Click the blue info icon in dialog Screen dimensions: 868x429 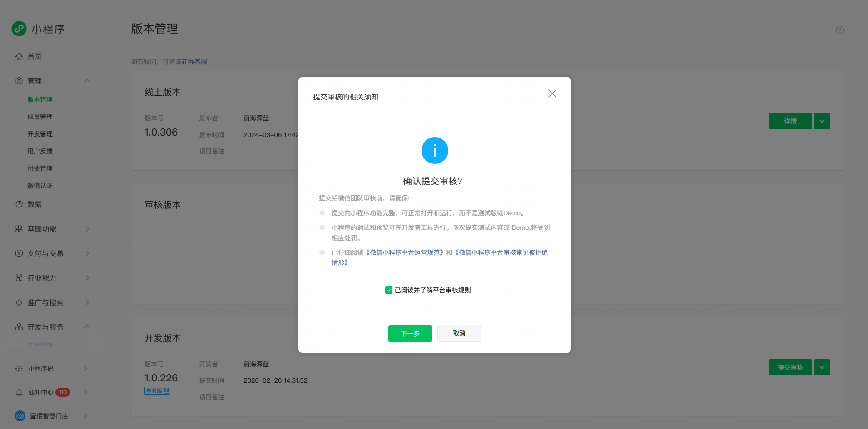point(435,150)
